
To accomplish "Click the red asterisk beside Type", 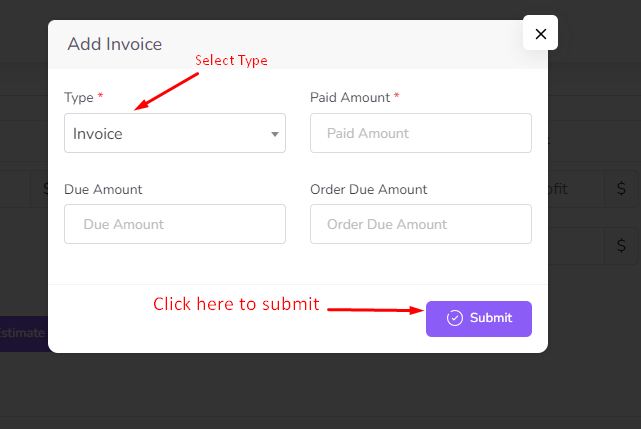I will pos(100,97).
